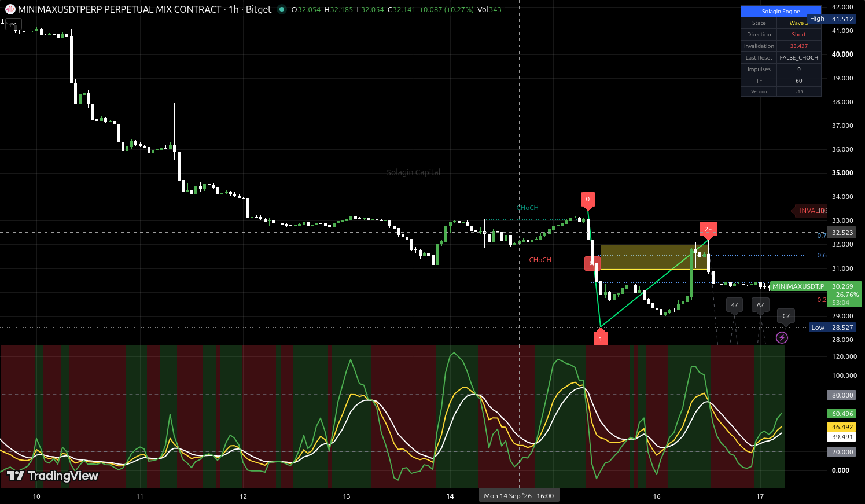This screenshot has height=504, width=865.
Task: Click the green market status dot
Action: point(282,9)
